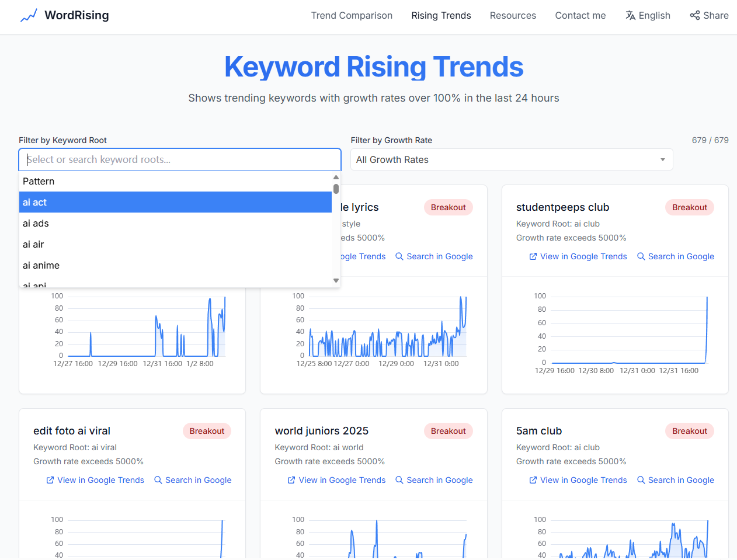The height and width of the screenshot is (560, 737).
Task: Click the Share nav button
Action: point(709,16)
